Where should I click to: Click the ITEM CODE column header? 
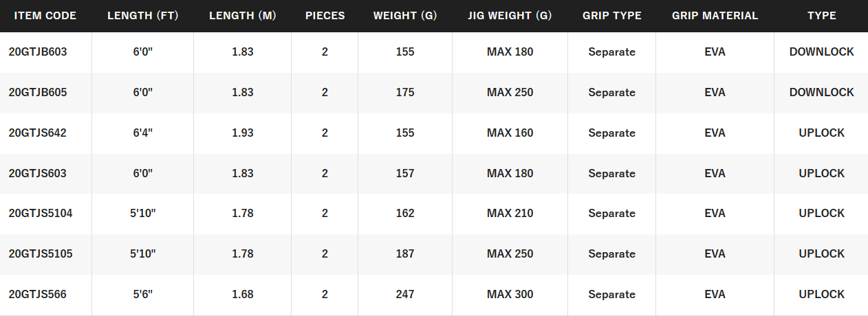45,16
